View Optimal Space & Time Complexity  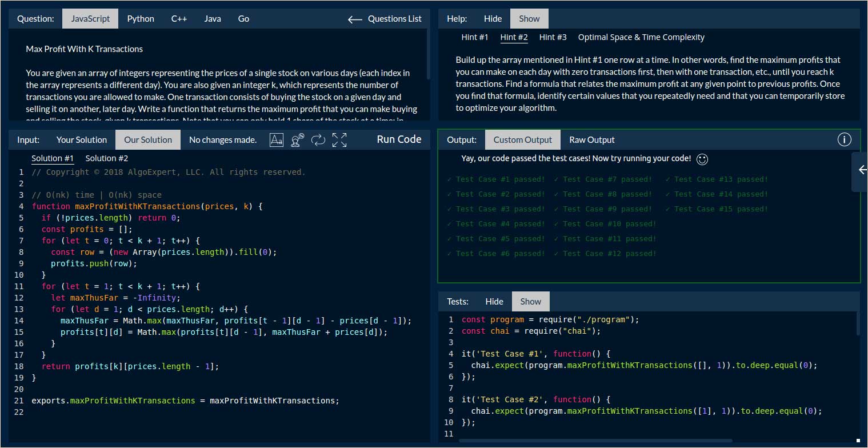point(641,37)
